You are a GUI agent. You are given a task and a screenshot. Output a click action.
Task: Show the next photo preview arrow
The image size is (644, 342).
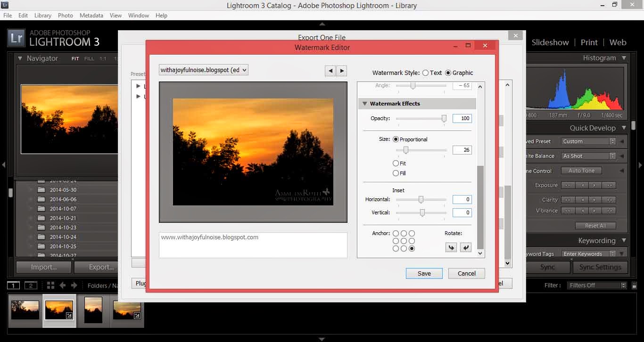[x=342, y=71]
